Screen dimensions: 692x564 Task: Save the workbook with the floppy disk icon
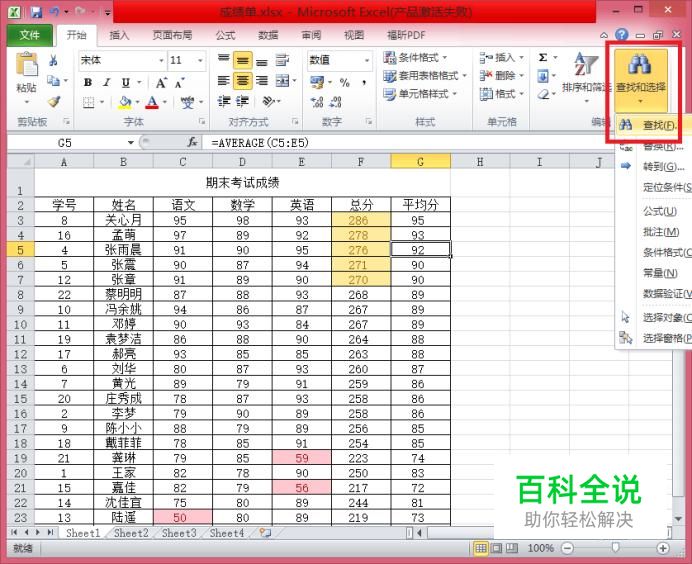point(36,11)
